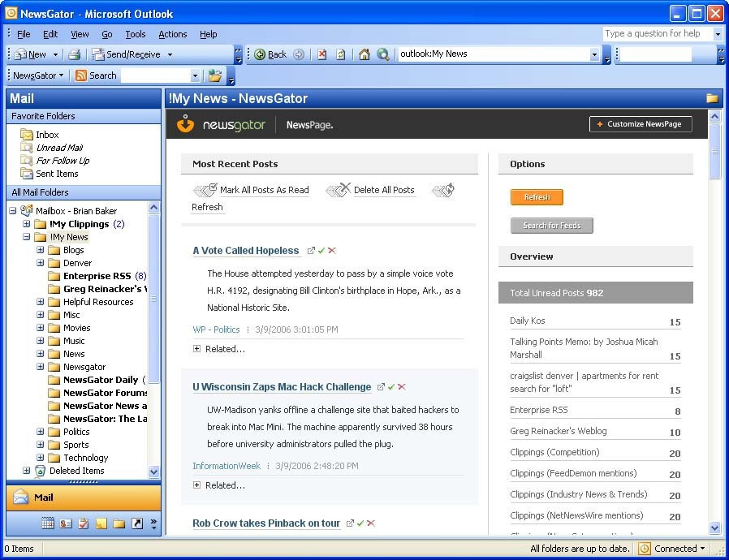Open the InformationWeek feed link
Viewport: 729px width, 560px height.
pyautogui.click(x=226, y=466)
